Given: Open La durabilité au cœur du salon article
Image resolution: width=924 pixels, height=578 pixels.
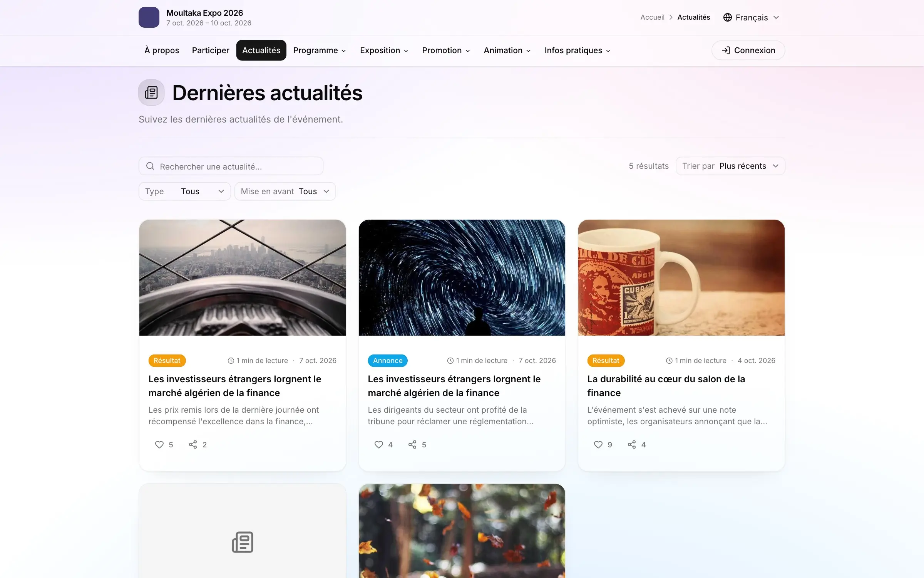Looking at the screenshot, I should (666, 386).
